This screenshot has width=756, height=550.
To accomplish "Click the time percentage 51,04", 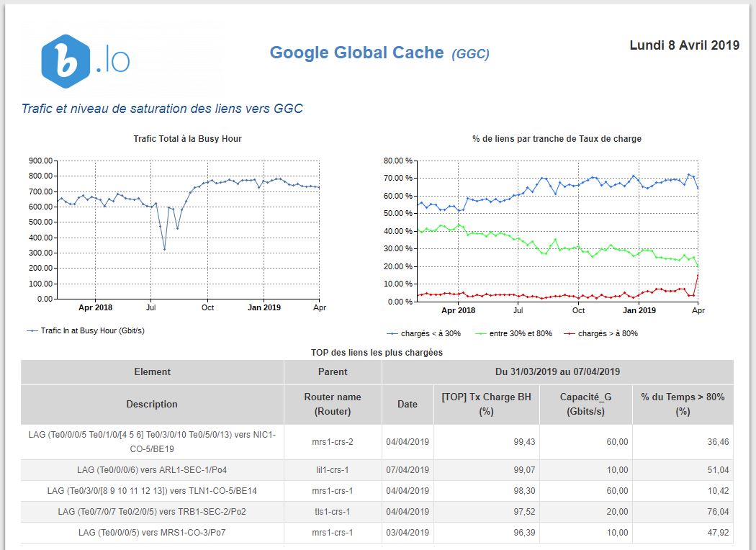I will 718,470.
